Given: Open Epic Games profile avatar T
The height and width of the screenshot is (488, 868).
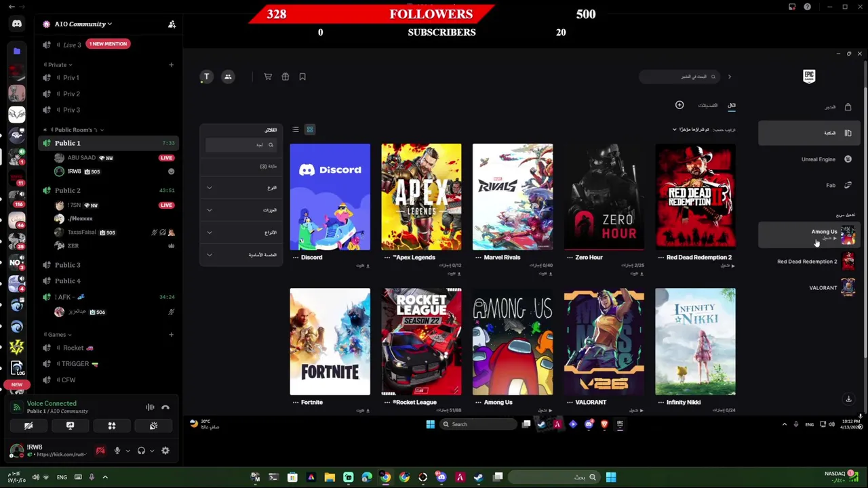Looking at the screenshot, I should (x=207, y=77).
